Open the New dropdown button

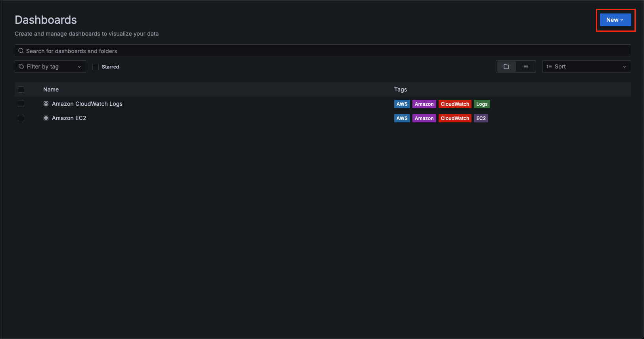click(x=615, y=20)
